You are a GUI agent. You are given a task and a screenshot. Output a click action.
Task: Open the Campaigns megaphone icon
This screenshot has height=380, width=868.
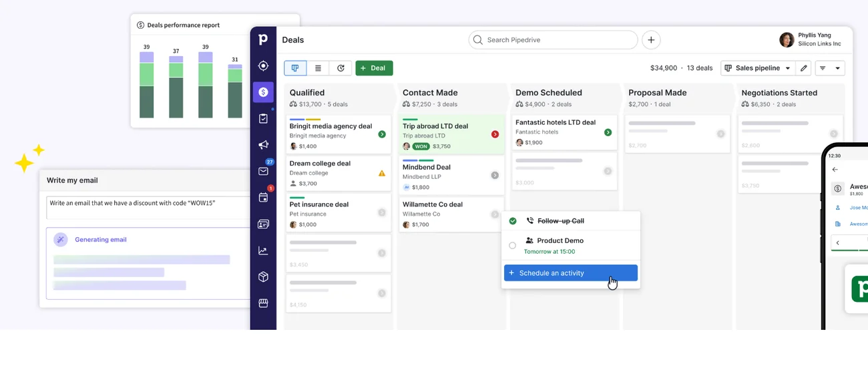(263, 145)
